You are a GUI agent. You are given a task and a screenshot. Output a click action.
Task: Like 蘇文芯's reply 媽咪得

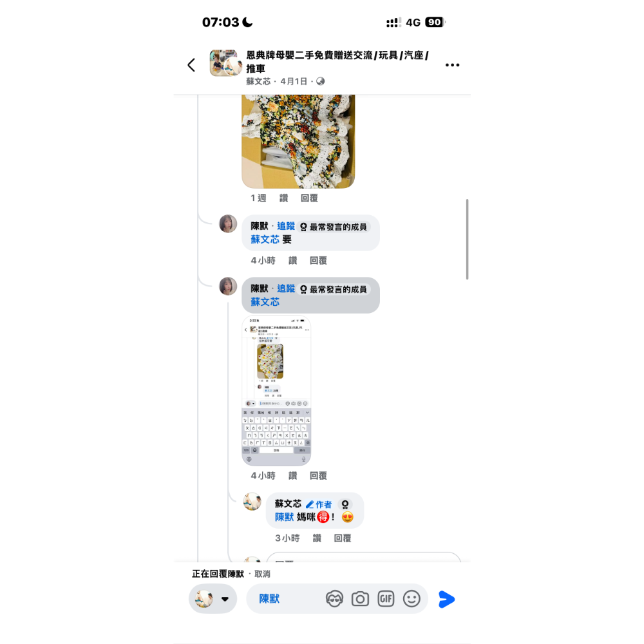point(317,538)
